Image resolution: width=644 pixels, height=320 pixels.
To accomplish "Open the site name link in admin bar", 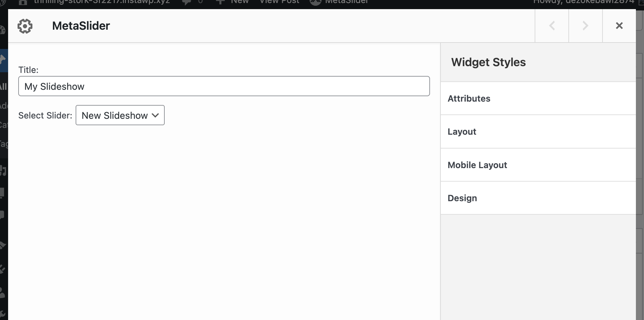I will point(101,2).
